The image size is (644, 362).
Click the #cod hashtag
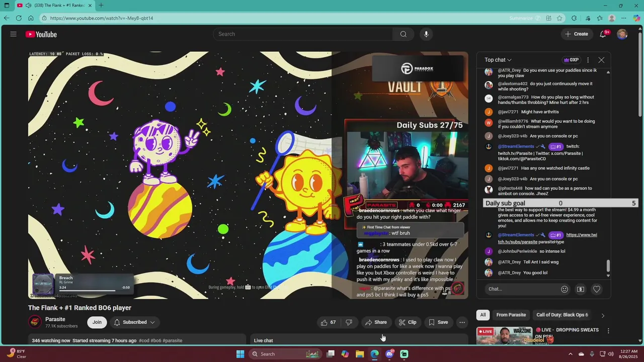143,340
